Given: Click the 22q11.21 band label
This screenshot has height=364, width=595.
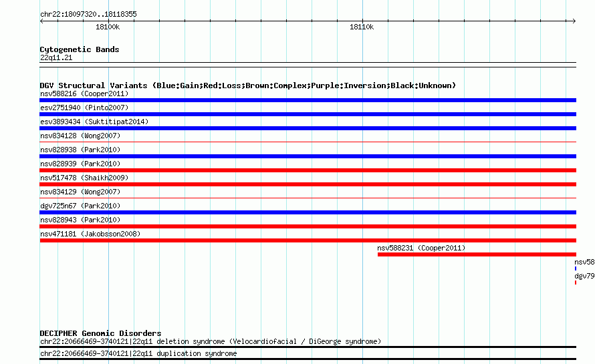Looking at the screenshot, I should 56,57.
